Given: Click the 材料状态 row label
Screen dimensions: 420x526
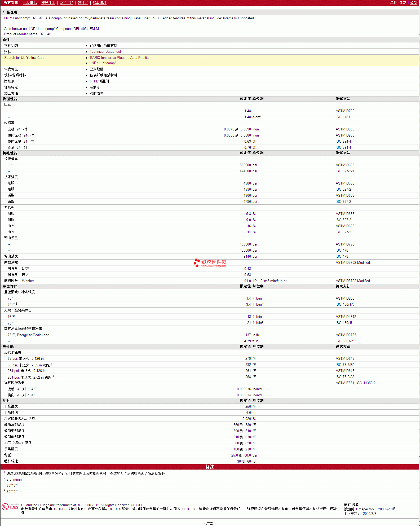Looking at the screenshot, I should point(11,46).
